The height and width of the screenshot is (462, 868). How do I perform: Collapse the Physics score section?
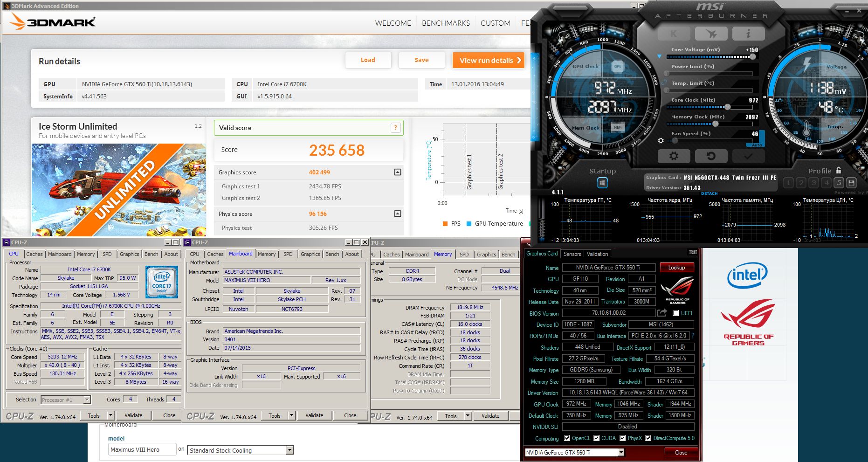(398, 214)
